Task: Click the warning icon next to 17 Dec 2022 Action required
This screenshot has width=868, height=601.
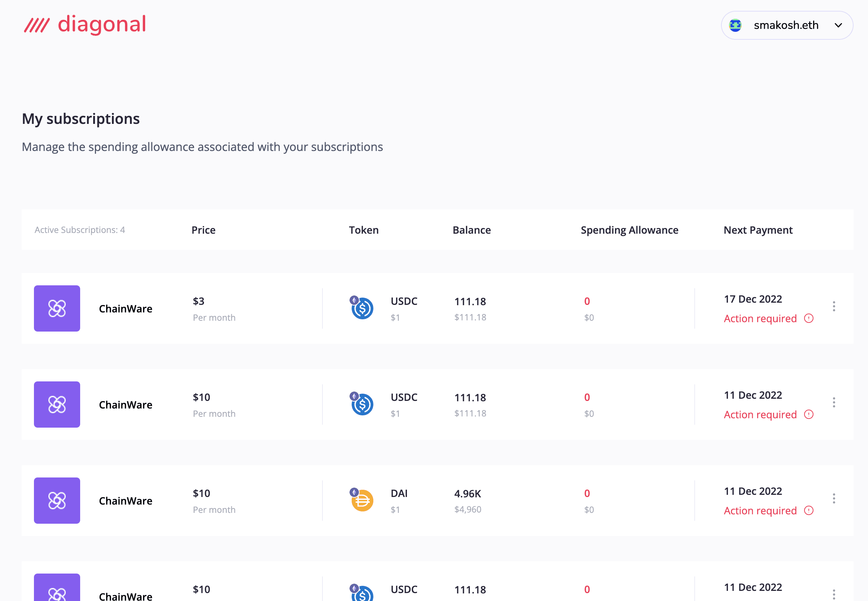Action: point(809,319)
